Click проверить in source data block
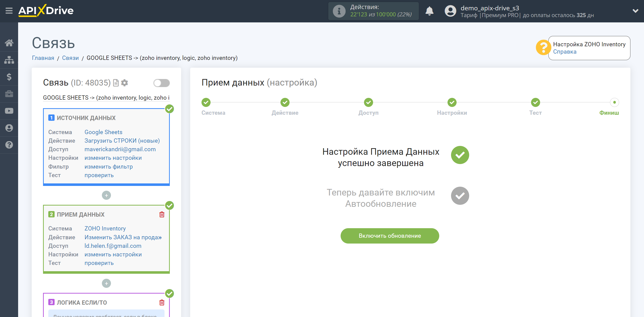 pos(99,175)
